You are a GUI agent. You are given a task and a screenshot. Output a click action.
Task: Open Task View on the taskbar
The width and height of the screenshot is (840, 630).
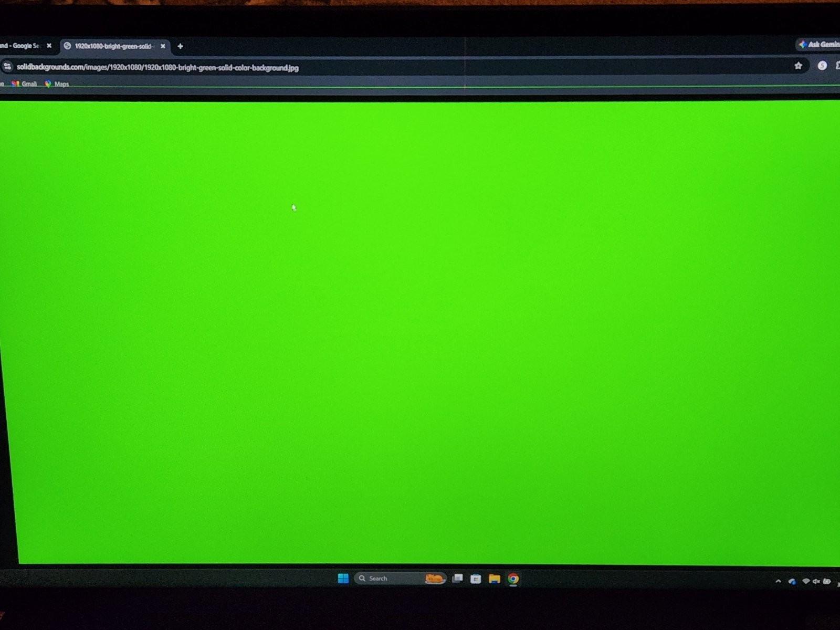point(457,579)
